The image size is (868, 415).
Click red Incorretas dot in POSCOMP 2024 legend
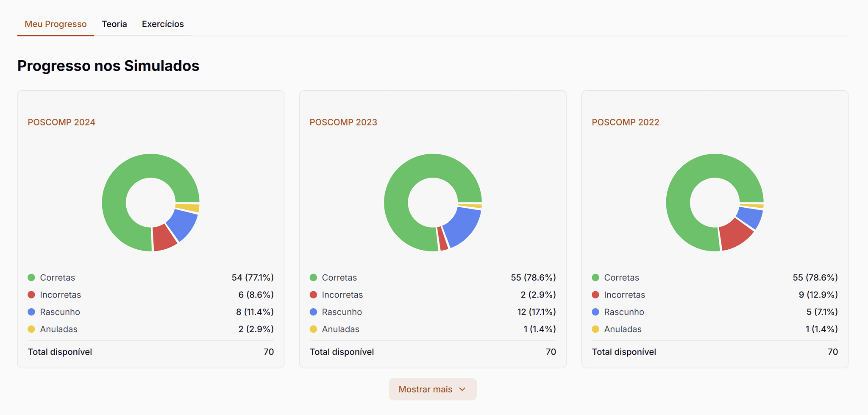(31, 295)
